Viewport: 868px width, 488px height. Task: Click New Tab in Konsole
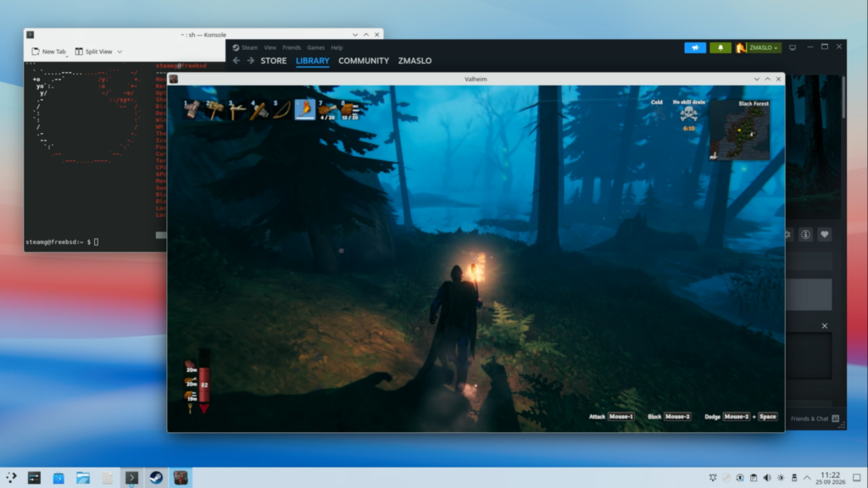coord(48,52)
